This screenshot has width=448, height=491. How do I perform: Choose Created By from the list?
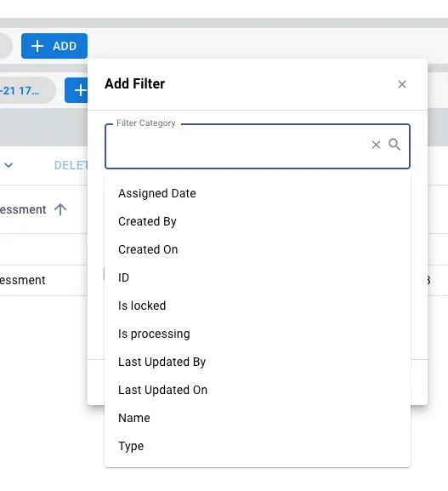click(x=258, y=221)
